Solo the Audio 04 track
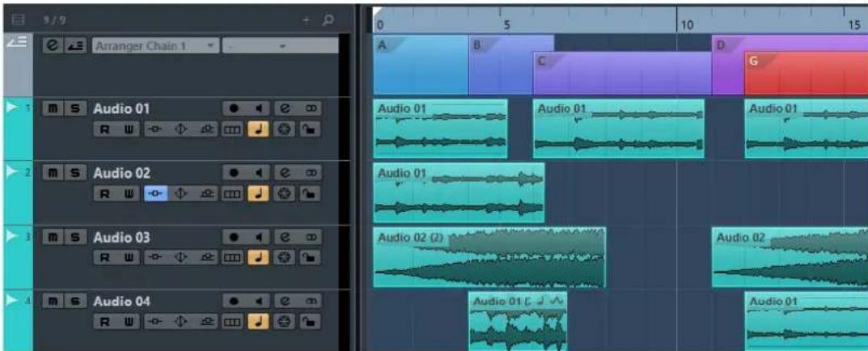The height and width of the screenshot is (351, 868). pyautogui.click(x=74, y=301)
